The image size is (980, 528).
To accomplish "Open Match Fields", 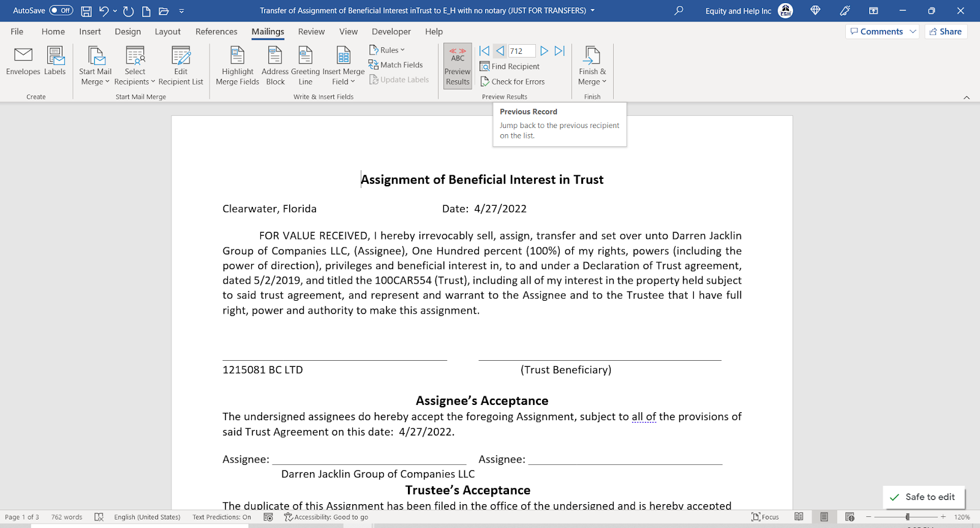I will point(396,65).
